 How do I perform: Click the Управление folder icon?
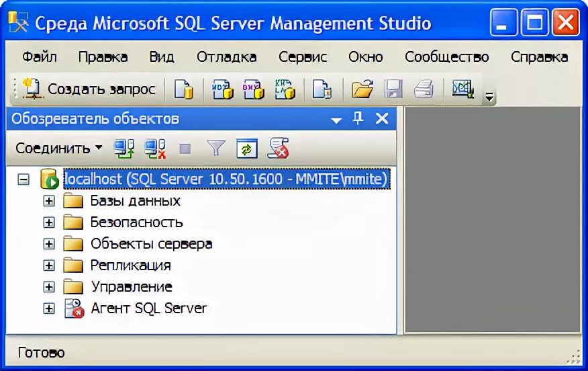coord(73,287)
